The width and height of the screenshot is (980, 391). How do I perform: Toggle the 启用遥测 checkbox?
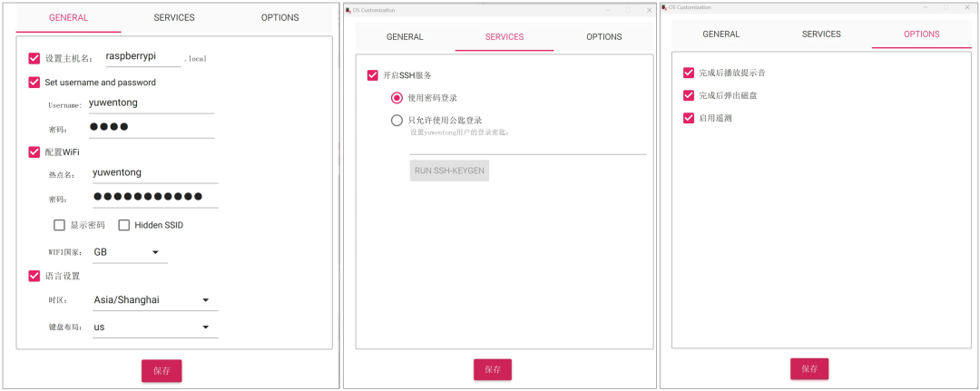(x=689, y=117)
